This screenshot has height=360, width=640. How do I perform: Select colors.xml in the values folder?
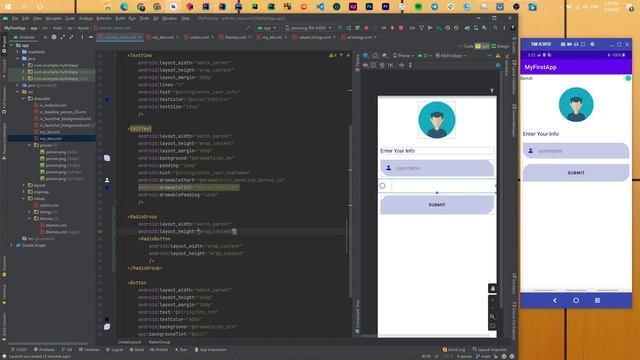46,205
